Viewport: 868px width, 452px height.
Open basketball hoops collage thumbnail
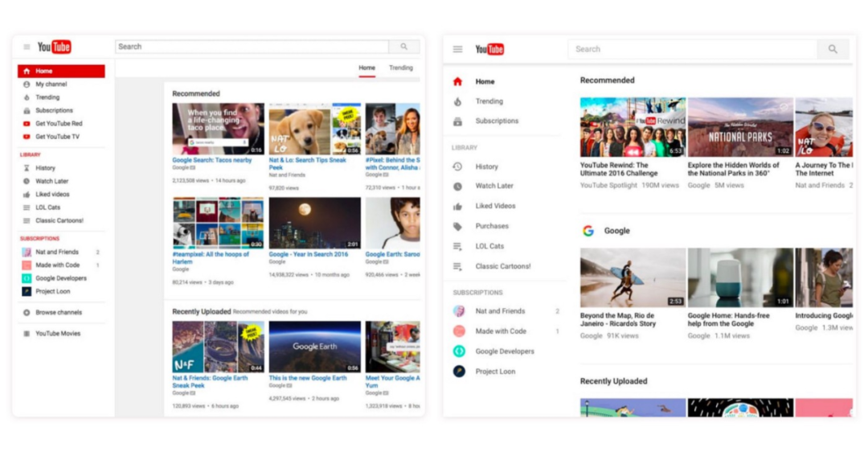[218, 224]
